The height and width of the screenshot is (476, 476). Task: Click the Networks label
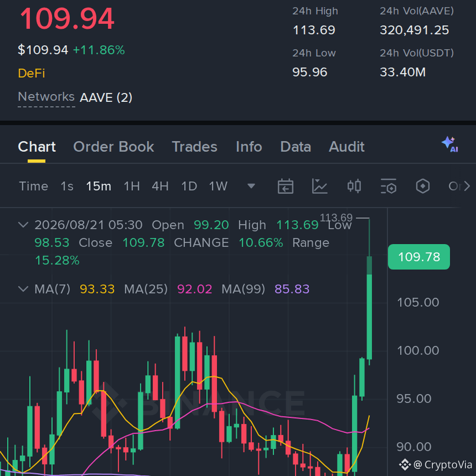click(46, 97)
